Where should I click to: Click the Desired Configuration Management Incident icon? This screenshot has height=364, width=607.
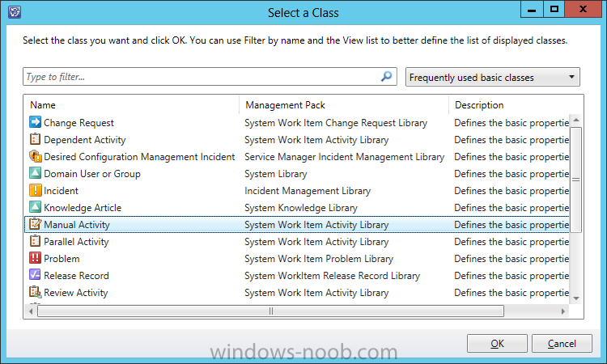coord(36,156)
